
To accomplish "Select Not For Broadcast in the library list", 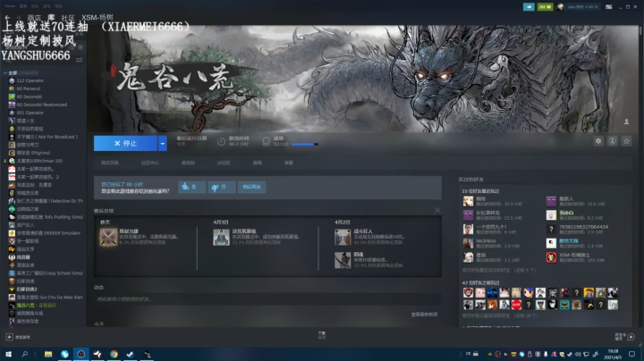I will 47,137.
